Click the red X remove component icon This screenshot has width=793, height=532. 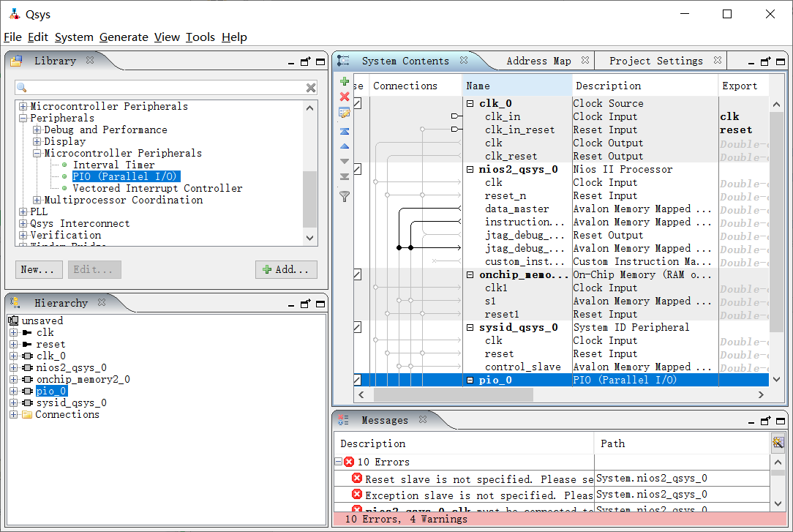[x=345, y=97]
